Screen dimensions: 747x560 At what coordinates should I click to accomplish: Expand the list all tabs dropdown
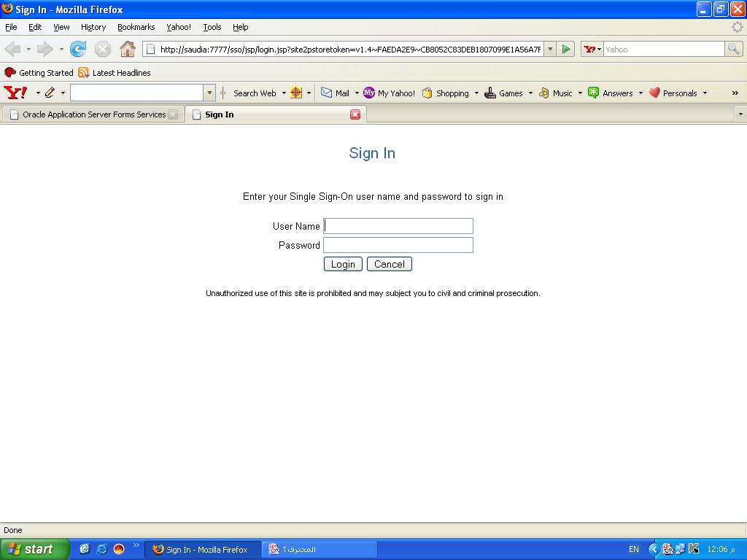pyautogui.click(x=740, y=114)
